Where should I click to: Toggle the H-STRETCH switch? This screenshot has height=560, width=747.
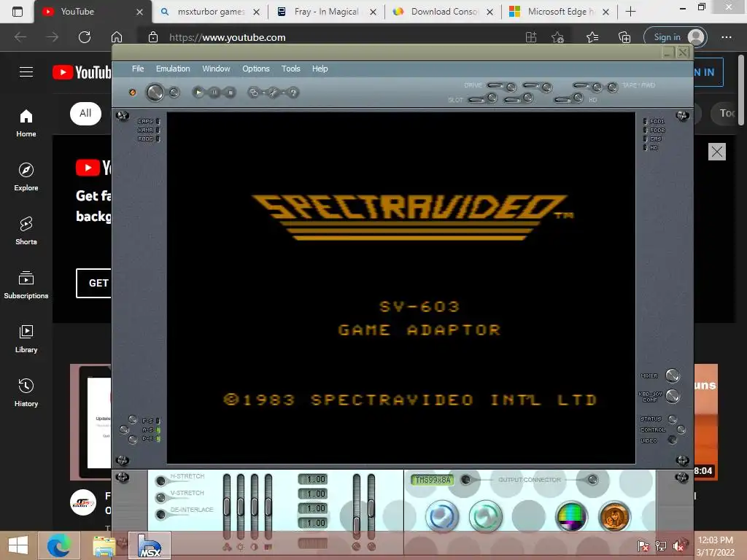tap(161, 481)
